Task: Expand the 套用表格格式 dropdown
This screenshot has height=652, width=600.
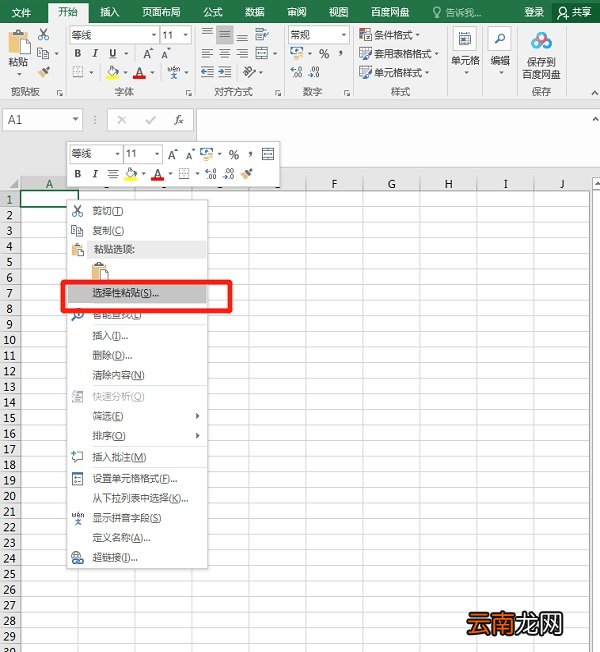Action: tap(437, 54)
